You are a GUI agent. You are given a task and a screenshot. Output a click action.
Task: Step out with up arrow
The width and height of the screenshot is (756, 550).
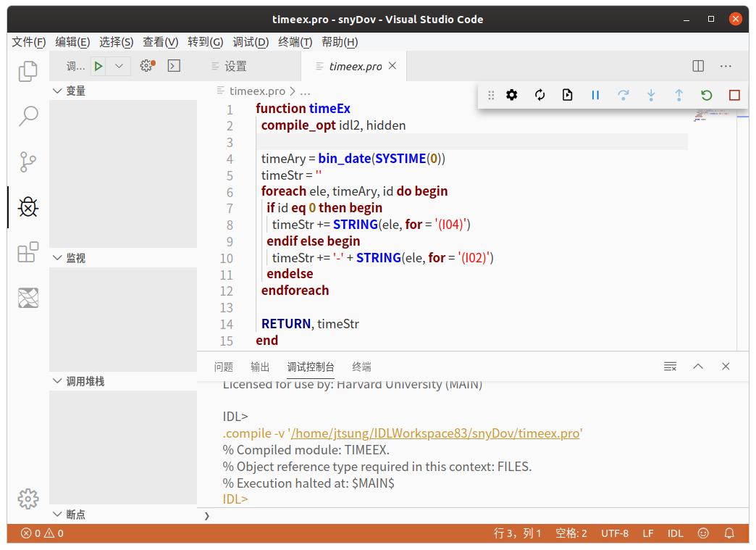(679, 95)
